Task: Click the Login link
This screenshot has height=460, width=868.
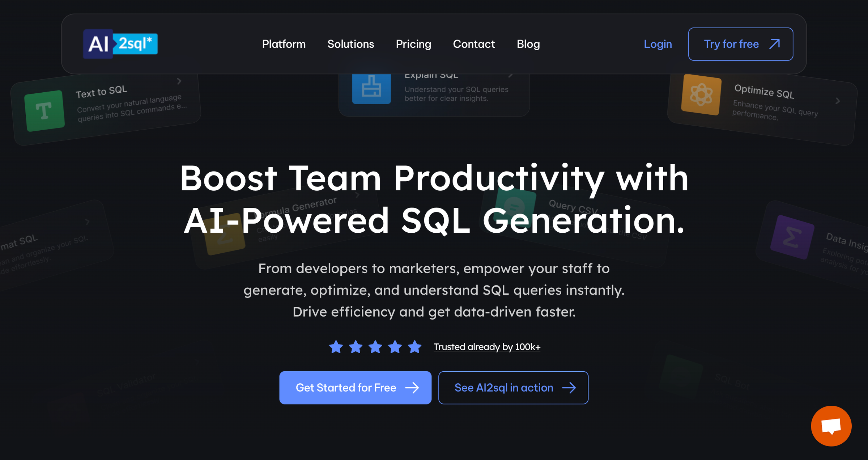Action: click(658, 44)
